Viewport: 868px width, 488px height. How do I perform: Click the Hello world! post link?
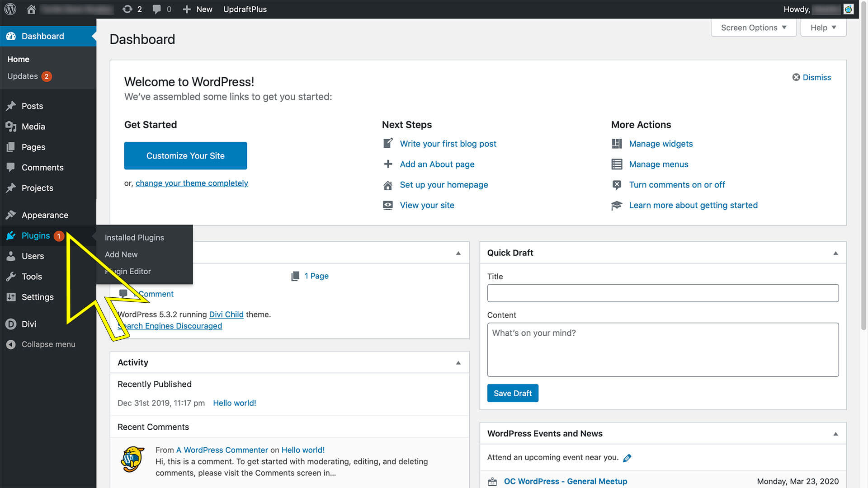pyautogui.click(x=234, y=403)
